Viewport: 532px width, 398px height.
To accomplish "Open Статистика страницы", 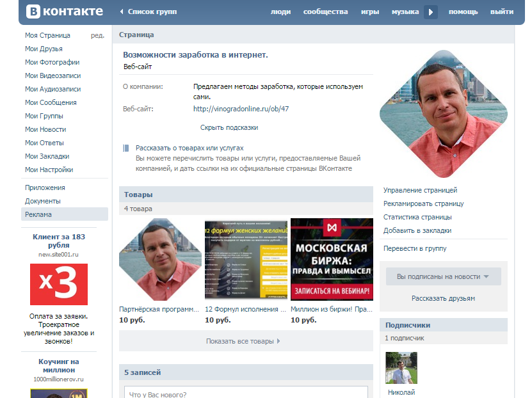I will 417,217.
